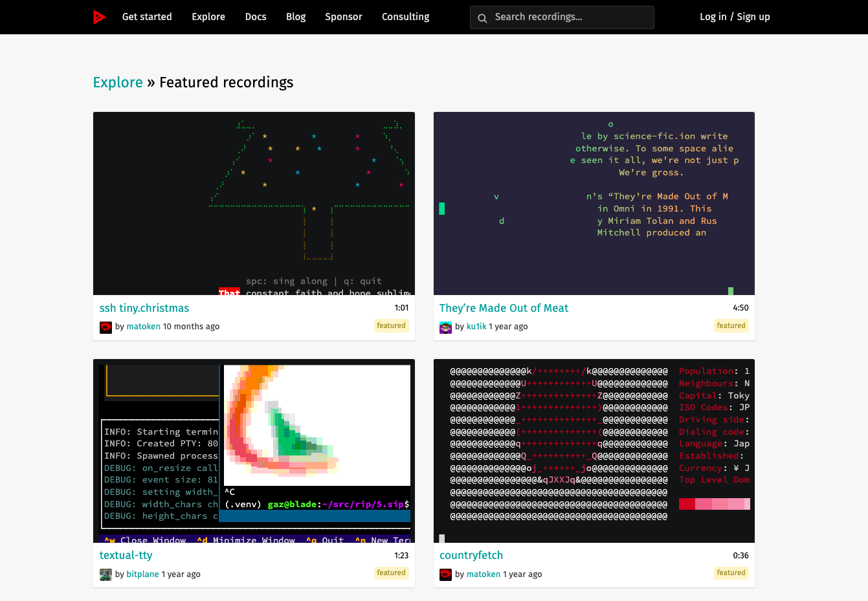Click featured badge on ssh tiny.christmas

392,326
